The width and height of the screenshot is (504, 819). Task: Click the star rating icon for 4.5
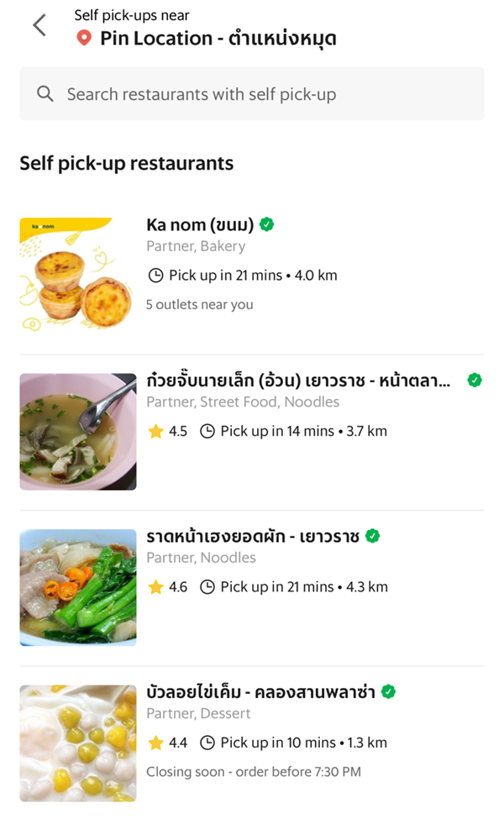[x=155, y=432]
